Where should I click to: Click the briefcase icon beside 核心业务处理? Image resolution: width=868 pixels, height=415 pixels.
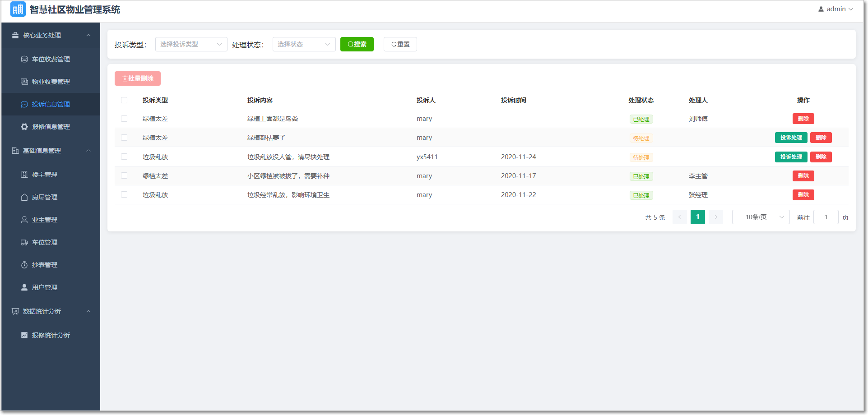point(15,35)
